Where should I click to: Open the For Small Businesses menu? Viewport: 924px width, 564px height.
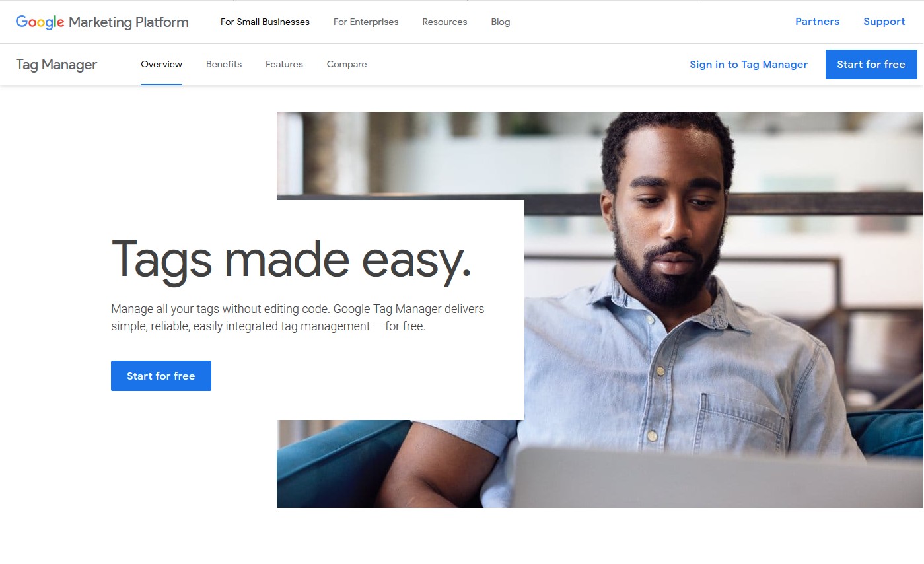pyautogui.click(x=265, y=22)
